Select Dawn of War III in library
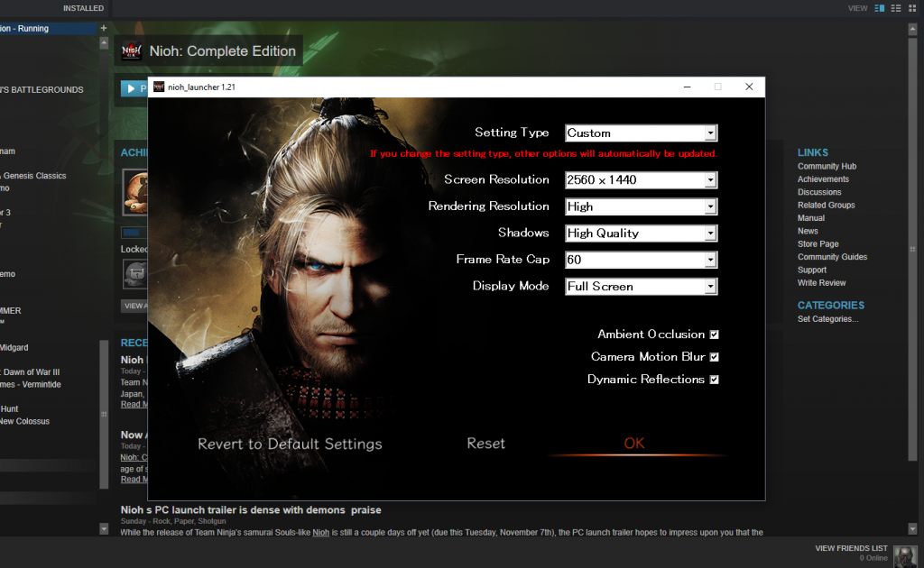The height and width of the screenshot is (568, 924). point(30,372)
